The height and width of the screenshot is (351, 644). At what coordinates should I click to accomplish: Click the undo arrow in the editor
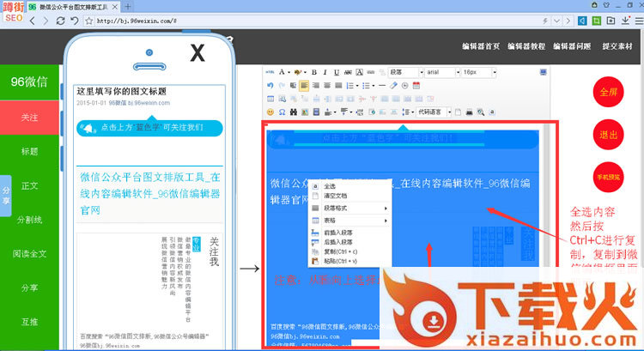270,86
